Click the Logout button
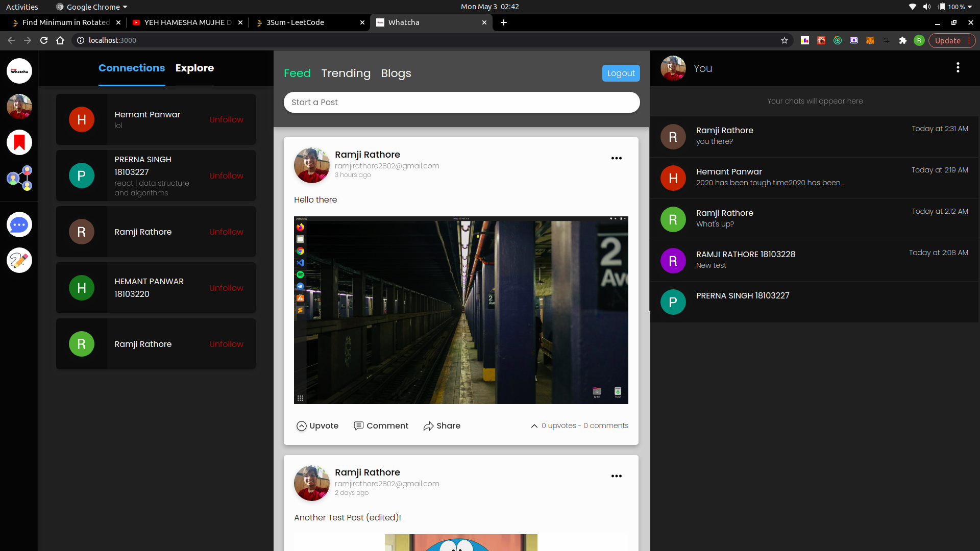 621,73
